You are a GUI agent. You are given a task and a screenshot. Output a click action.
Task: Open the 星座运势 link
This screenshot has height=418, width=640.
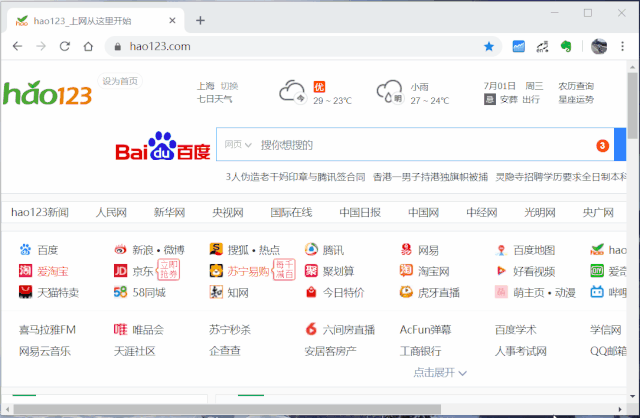pos(576,99)
